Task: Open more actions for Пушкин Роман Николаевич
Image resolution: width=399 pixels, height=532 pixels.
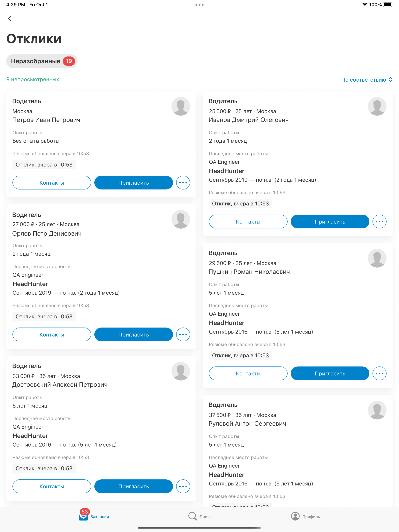Action: pos(380,373)
